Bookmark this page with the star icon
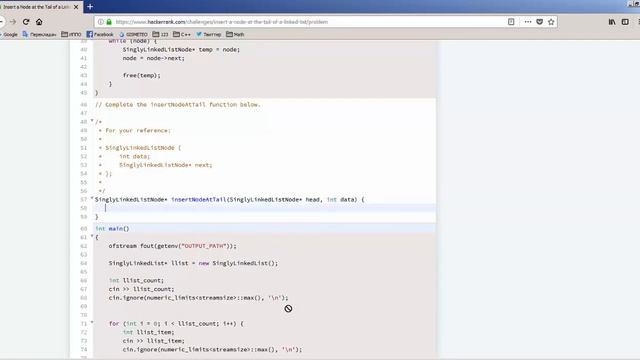 click(x=551, y=22)
